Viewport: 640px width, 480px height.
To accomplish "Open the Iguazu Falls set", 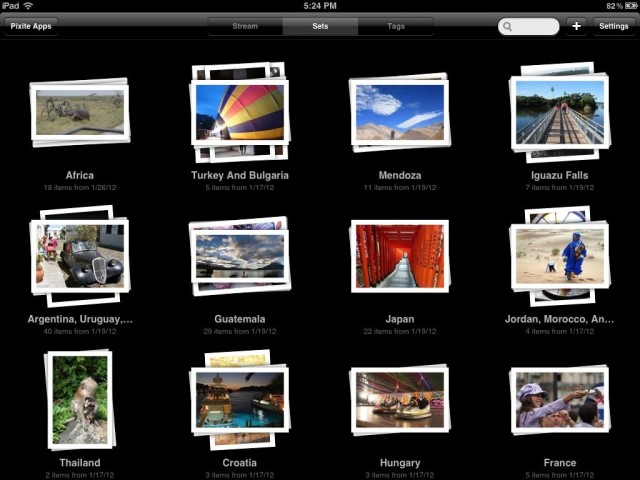I will pos(559,112).
